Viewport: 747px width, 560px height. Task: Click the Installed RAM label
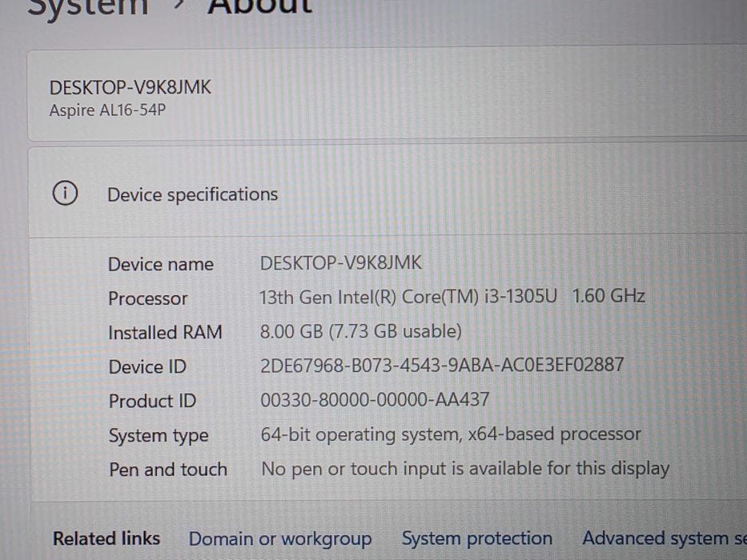[165, 332]
